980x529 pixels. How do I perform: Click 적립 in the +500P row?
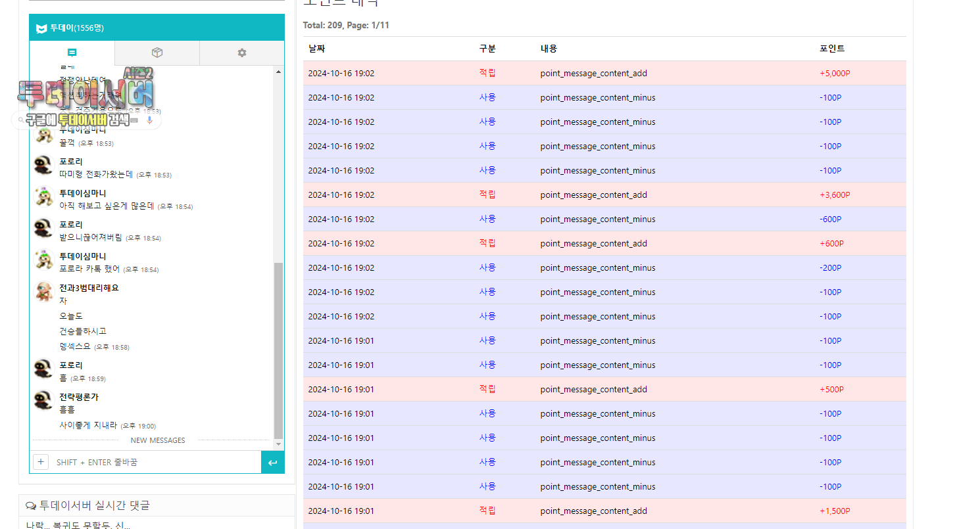tap(487, 389)
